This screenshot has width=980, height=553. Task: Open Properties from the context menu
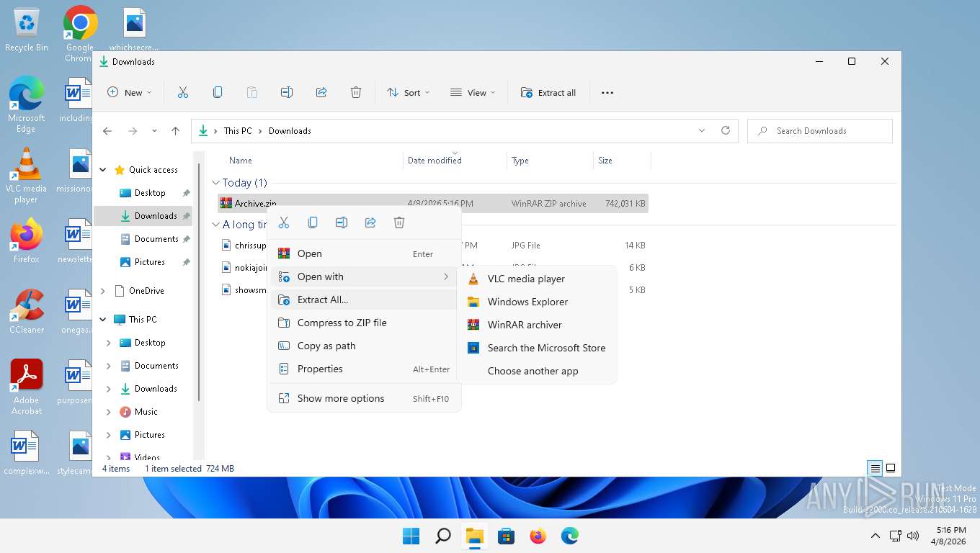364,369
